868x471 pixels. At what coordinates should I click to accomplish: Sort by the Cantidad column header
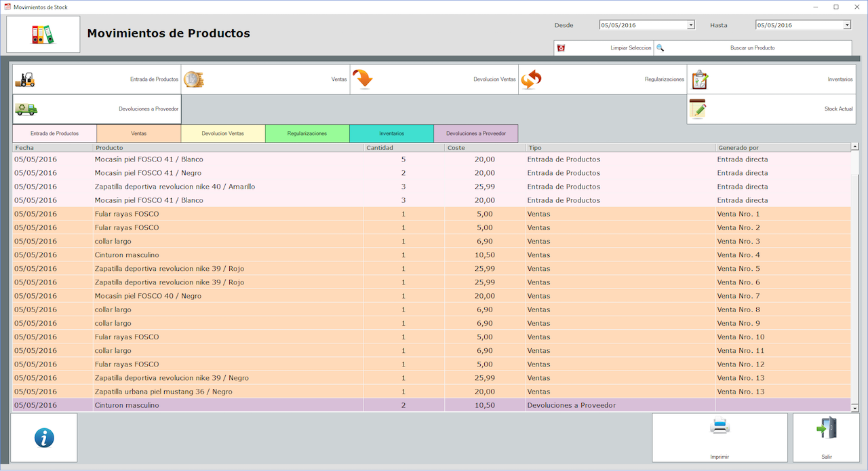(x=403, y=147)
